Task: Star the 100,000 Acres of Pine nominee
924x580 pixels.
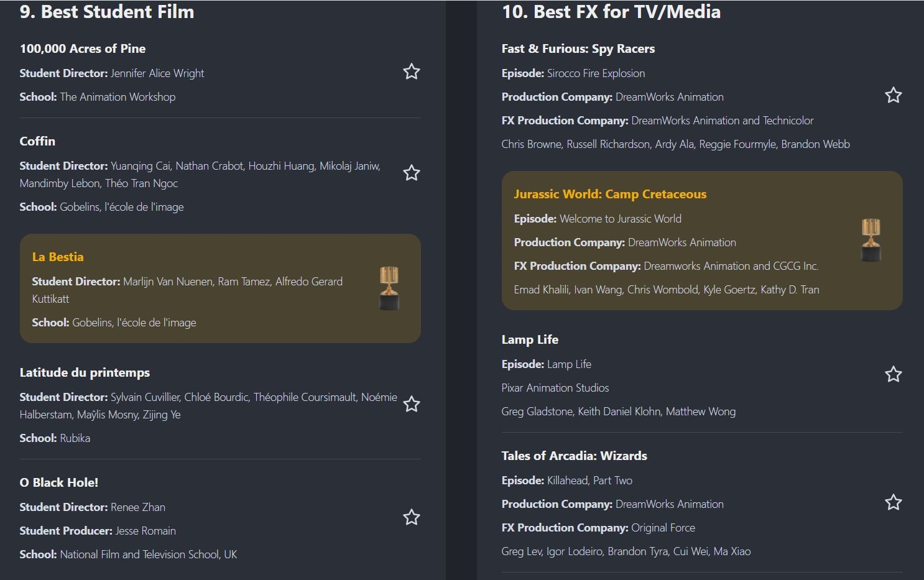Action: point(411,72)
